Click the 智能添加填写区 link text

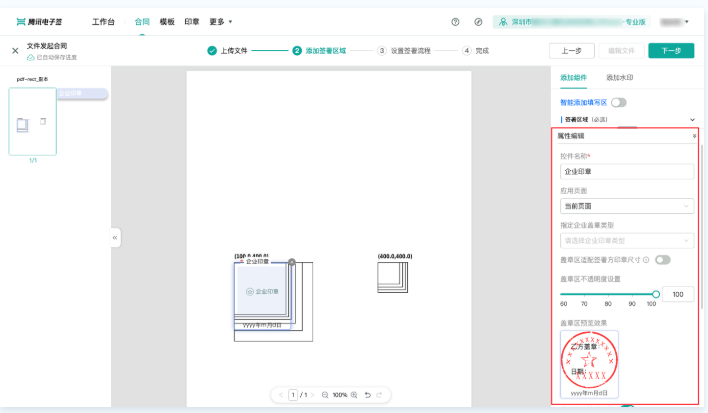583,102
